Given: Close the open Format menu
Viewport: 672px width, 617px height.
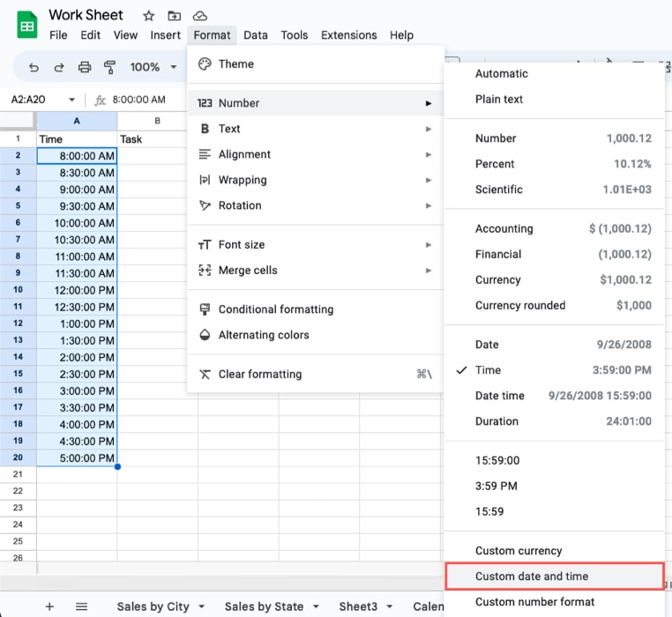Looking at the screenshot, I should pos(212,35).
